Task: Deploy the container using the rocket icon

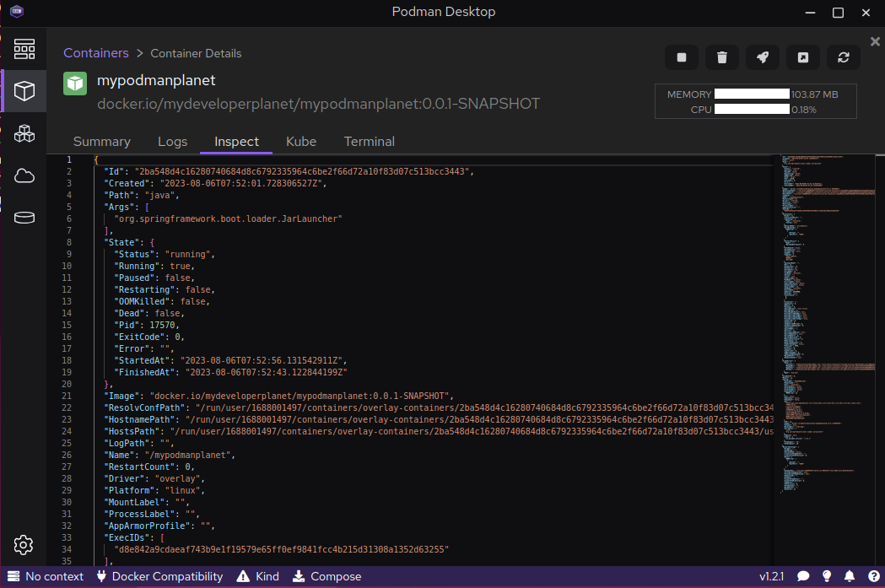Action: tap(762, 57)
